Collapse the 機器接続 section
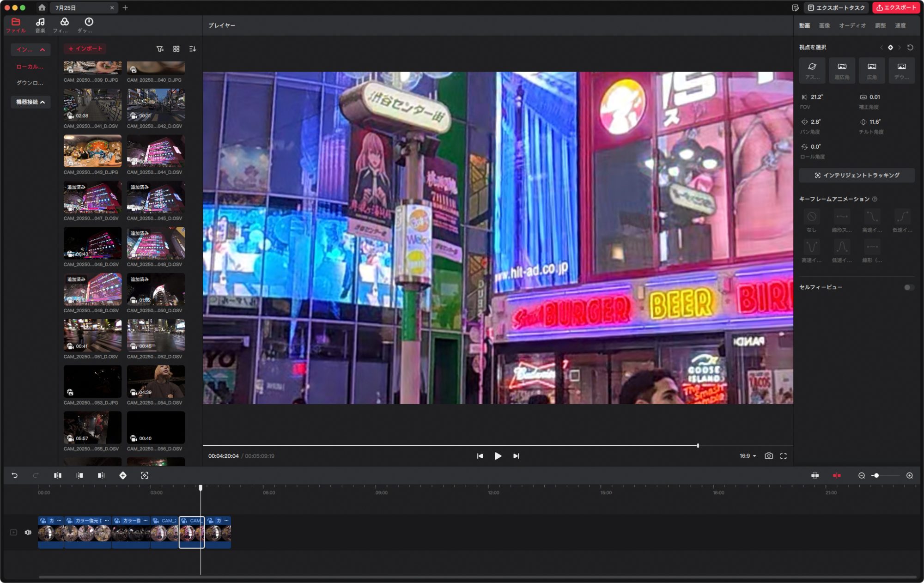The height and width of the screenshot is (583, 924). click(30, 102)
